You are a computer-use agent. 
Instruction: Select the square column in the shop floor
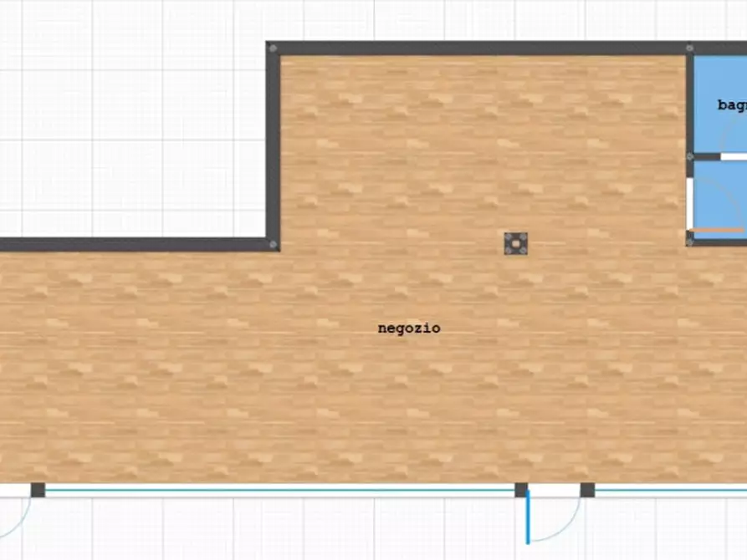coord(516,243)
